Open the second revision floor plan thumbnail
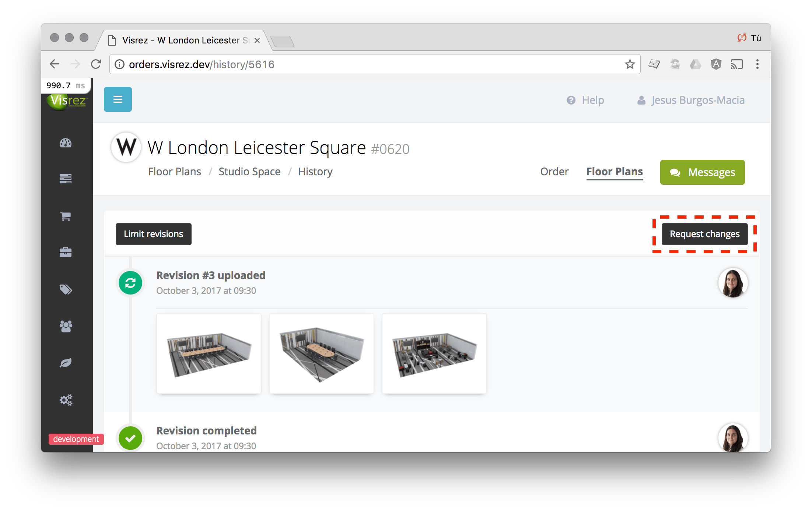 tap(321, 353)
